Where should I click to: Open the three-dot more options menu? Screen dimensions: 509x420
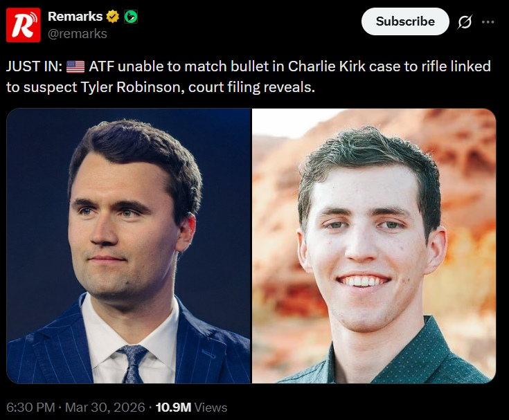pos(488,22)
